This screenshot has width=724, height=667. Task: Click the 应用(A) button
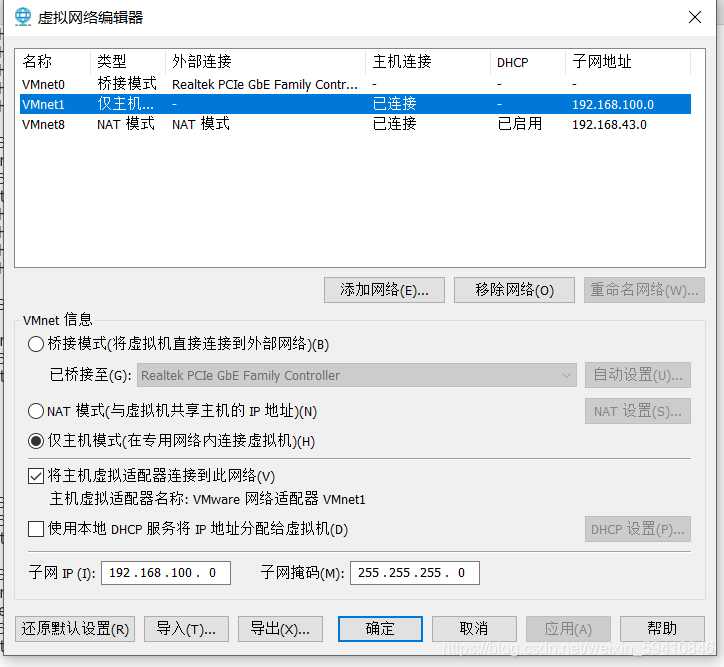pyautogui.click(x=568, y=629)
